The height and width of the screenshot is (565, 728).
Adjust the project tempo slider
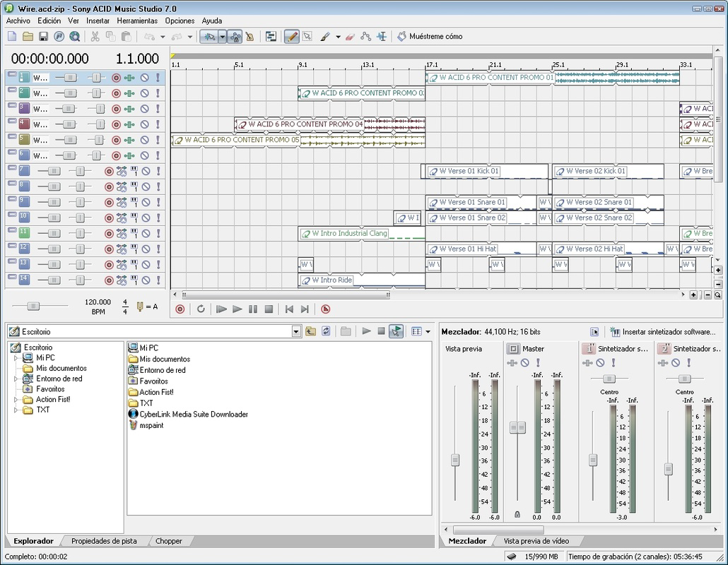coord(33,306)
